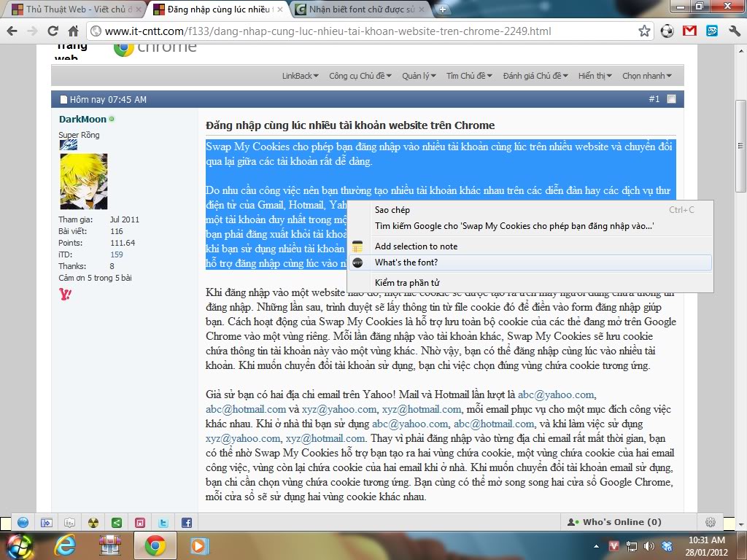Open the browser Home page
747x560 pixels.
click(x=73, y=31)
